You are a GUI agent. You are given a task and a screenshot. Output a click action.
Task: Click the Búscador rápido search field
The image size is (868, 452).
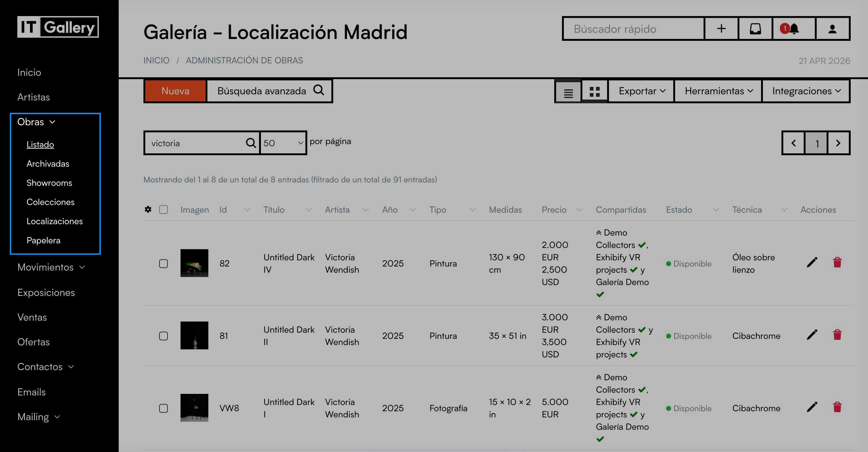click(633, 29)
